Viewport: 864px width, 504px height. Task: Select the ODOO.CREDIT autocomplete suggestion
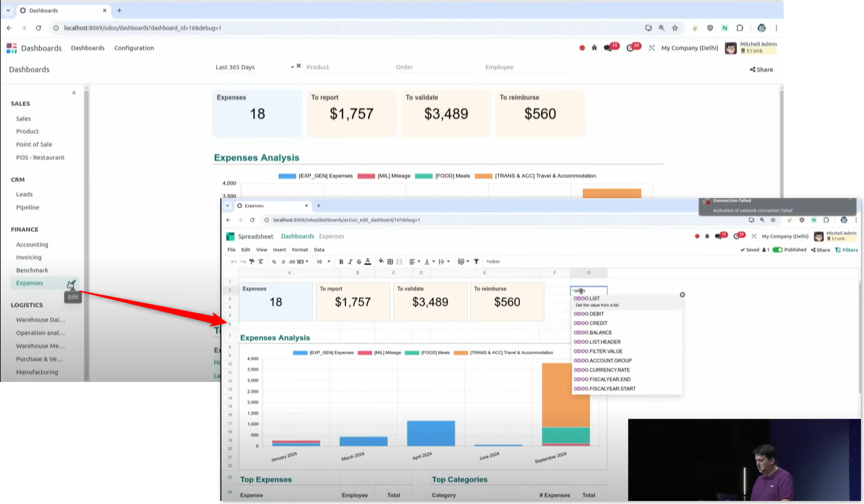[x=627, y=323]
